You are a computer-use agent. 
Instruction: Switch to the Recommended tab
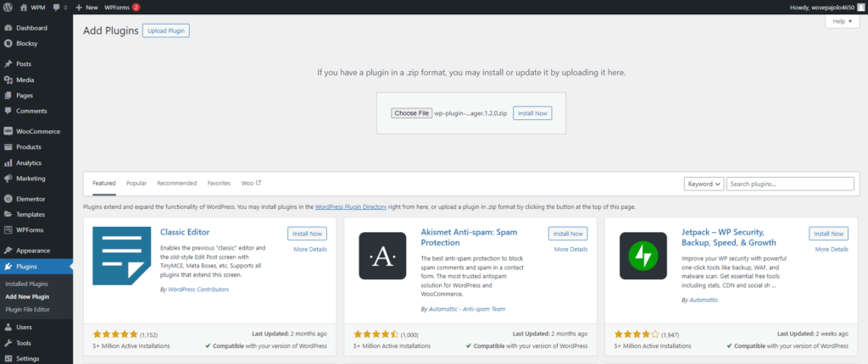coord(176,183)
